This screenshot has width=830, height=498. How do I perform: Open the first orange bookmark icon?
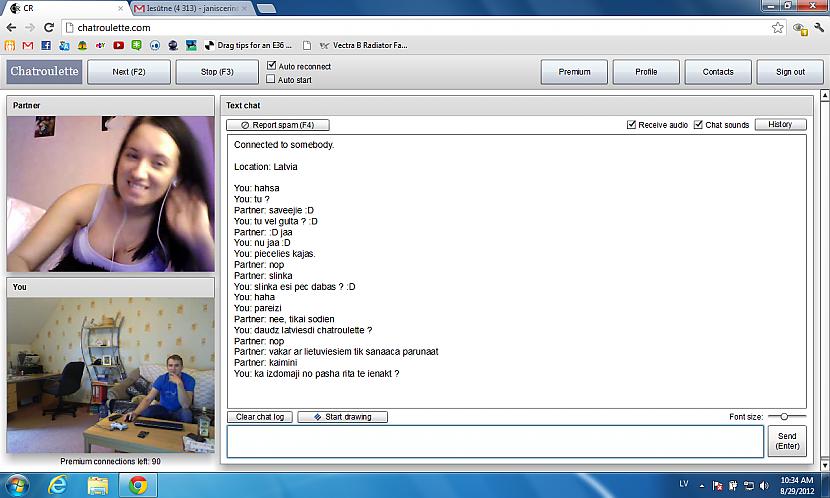click(10, 46)
